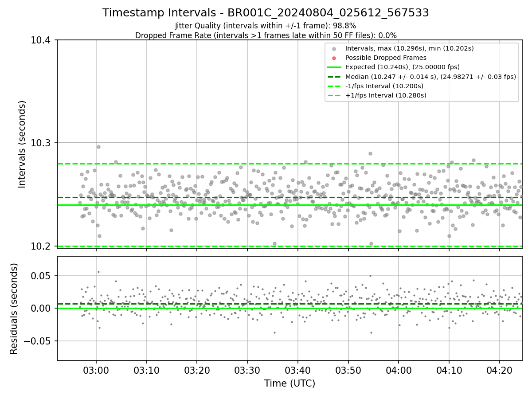
Task: Click the highest interval point near 10.296s
Action: [98, 147]
